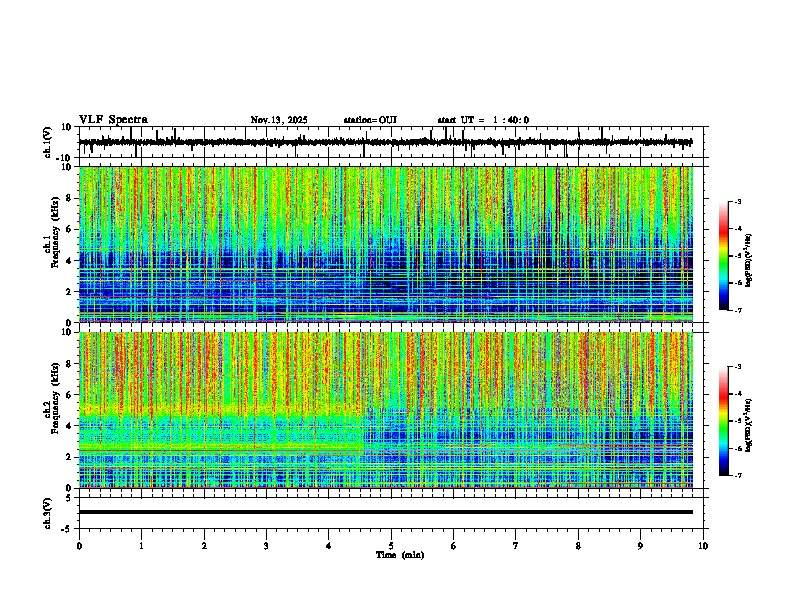Image resolution: width=792 pixels, height=612 pixels.
Task: Click the '4' kHz tick on ch.2 spectrogram
Action: (71, 426)
